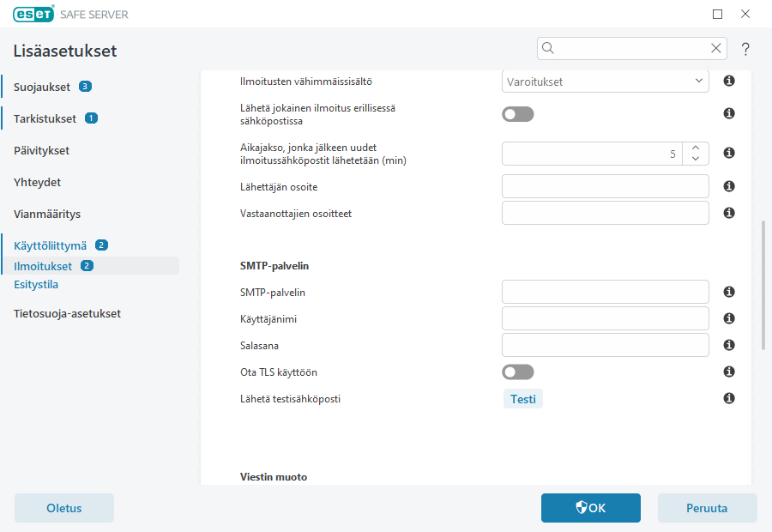This screenshot has width=772, height=532.
Task: Click info icon next to Salasana field
Action: point(729,345)
